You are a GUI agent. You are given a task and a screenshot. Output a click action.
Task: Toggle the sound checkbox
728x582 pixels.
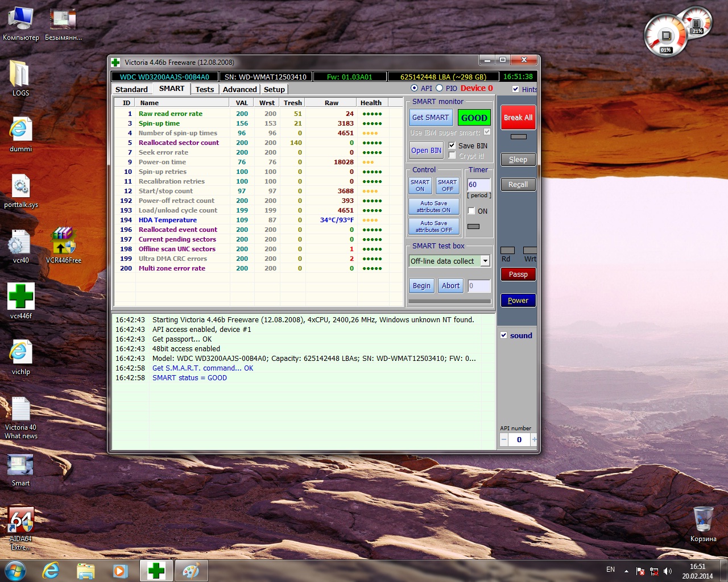coord(503,335)
